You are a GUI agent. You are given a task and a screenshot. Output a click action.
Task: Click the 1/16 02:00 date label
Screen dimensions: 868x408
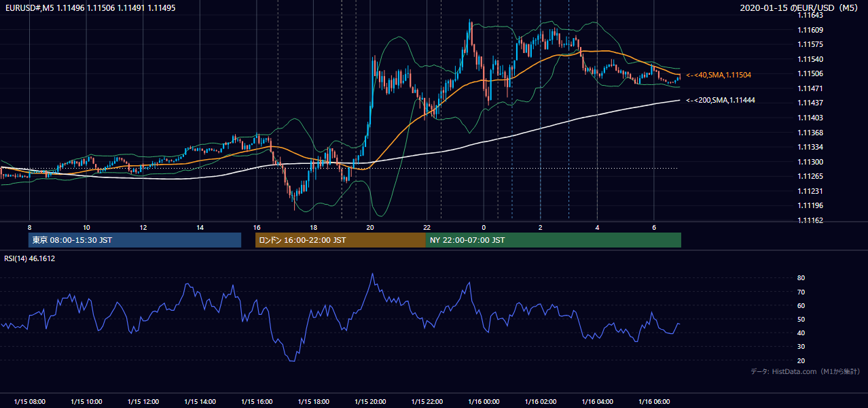(x=540, y=402)
